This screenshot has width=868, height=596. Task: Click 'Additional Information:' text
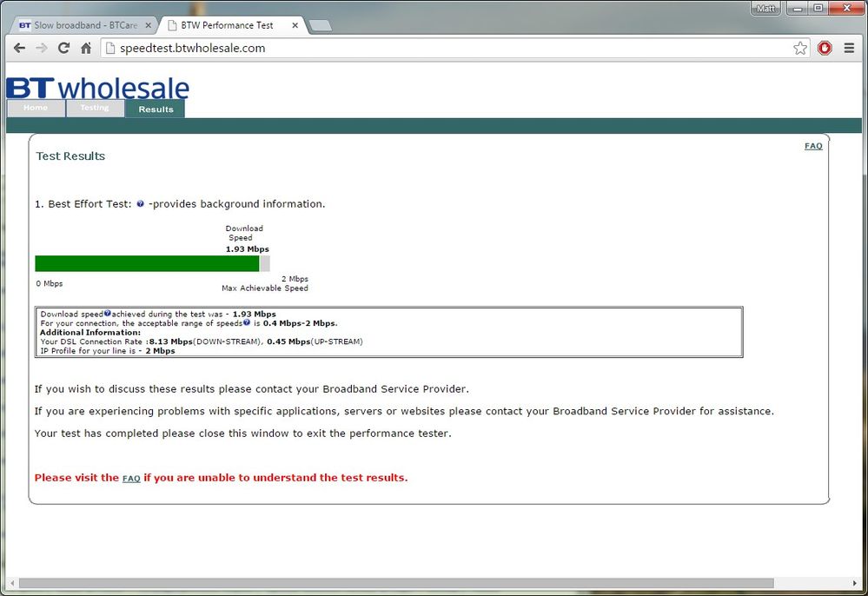click(x=90, y=333)
